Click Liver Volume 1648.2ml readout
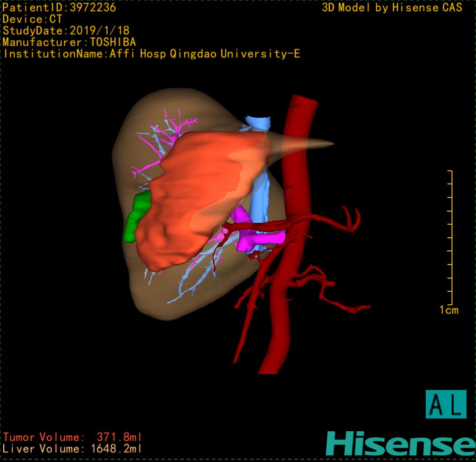The height and width of the screenshot is (462, 476). coord(72,448)
